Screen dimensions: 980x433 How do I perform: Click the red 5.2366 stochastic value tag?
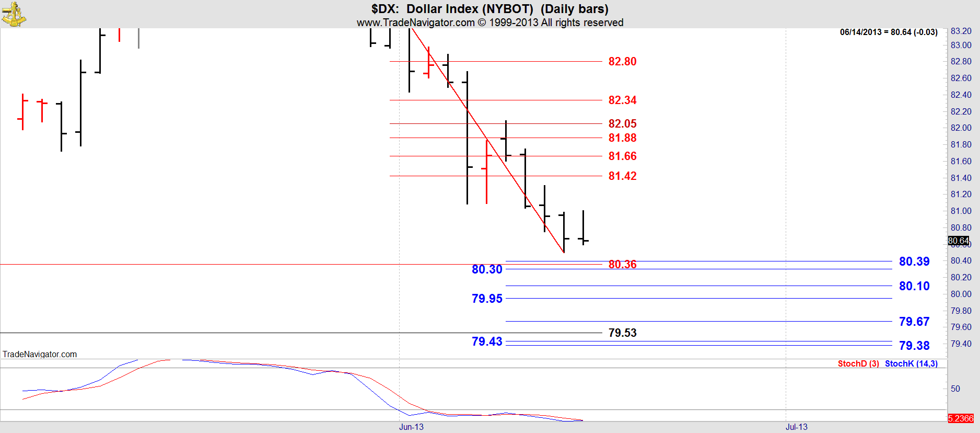[960, 418]
